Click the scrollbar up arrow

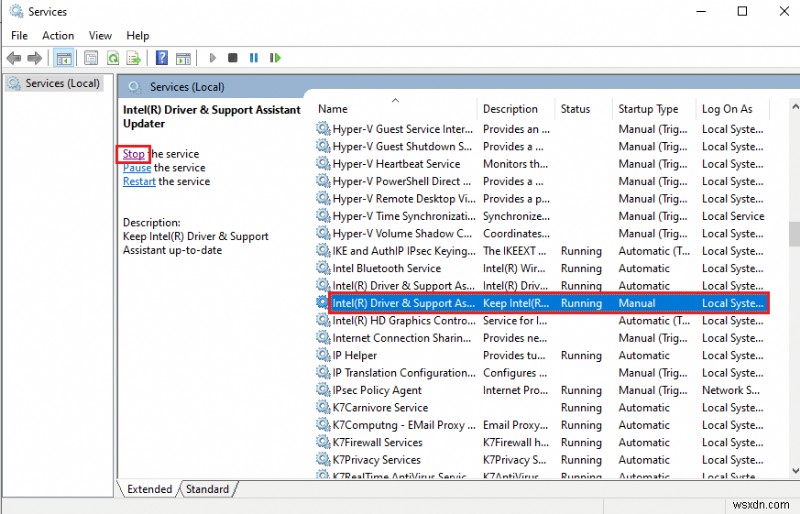coord(794,106)
